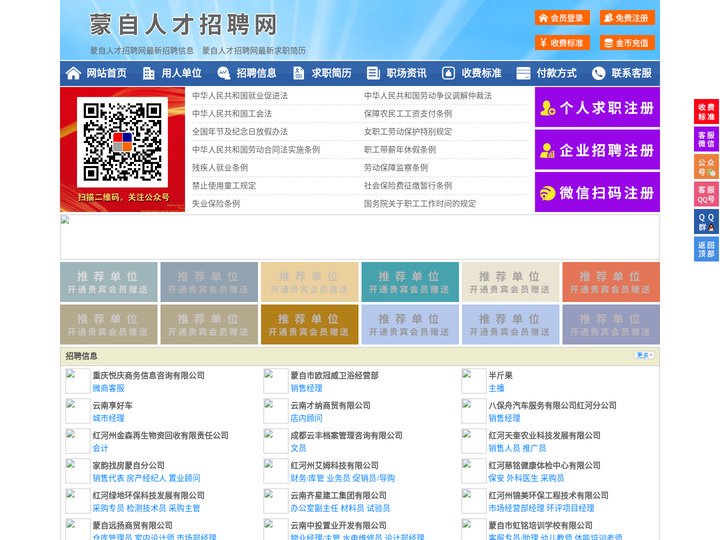The image size is (720, 540).
Task: Open company 红河慈铭健康体检中心有限公司
Action: [x=545, y=465]
